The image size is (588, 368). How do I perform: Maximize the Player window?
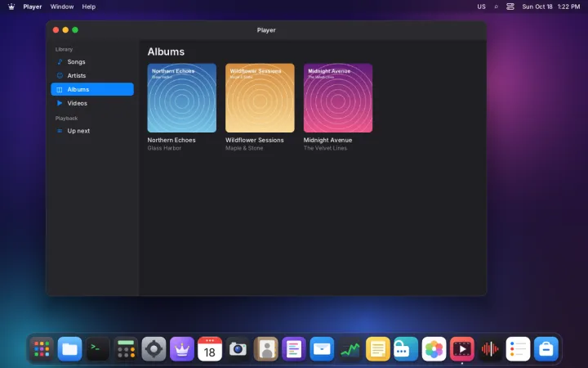[75, 30]
